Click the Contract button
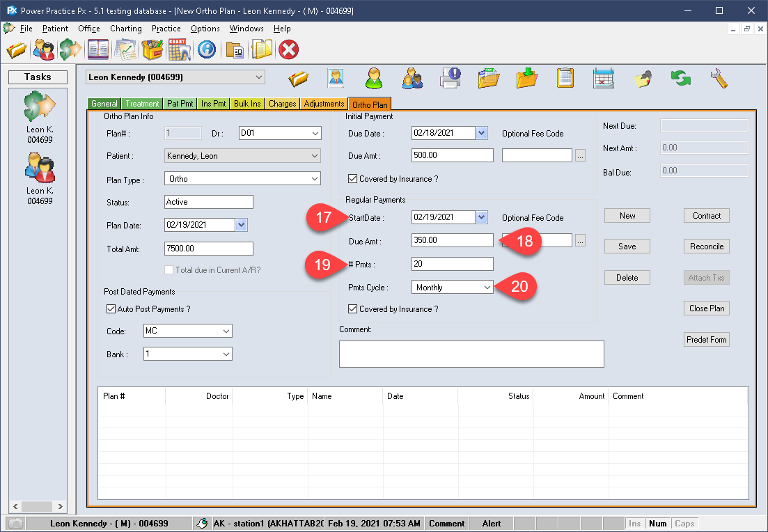Viewport: 768px width, 532px height. click(x=706, y=216)
